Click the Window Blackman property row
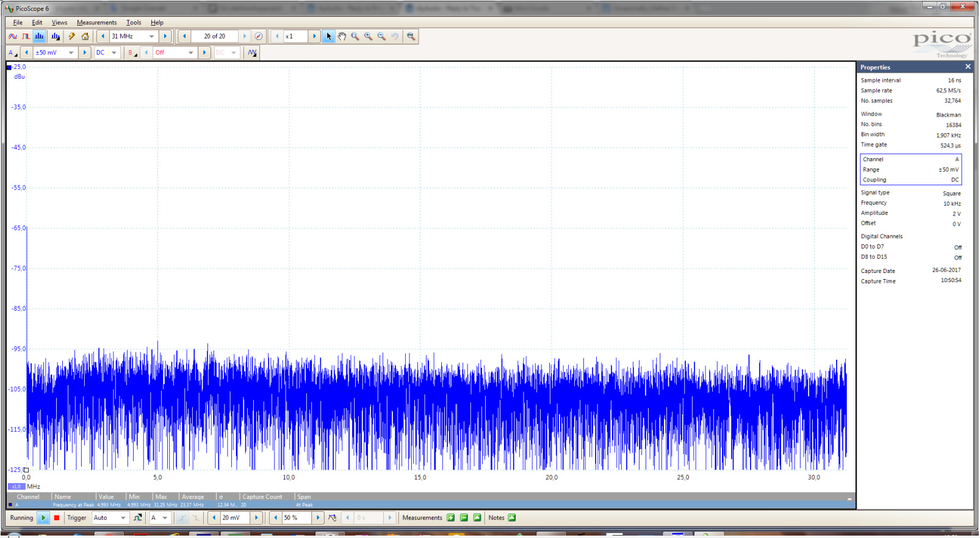The image size is (980, 538). (x=910, y=114)
